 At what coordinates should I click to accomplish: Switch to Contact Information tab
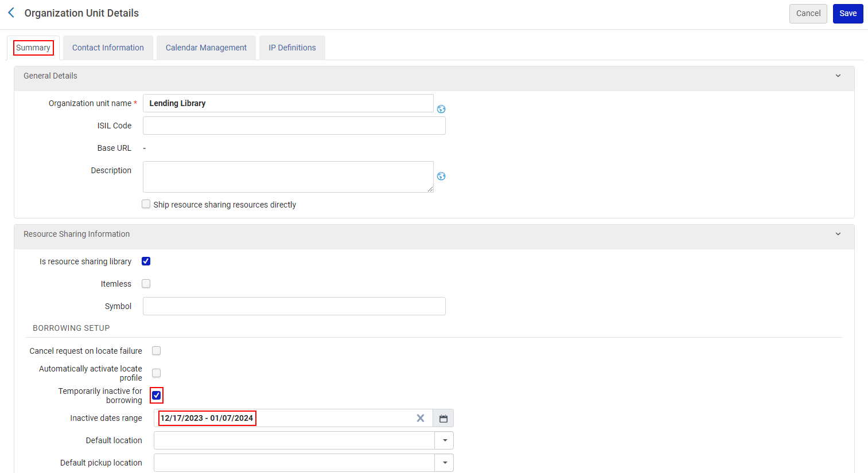[108, 48]
